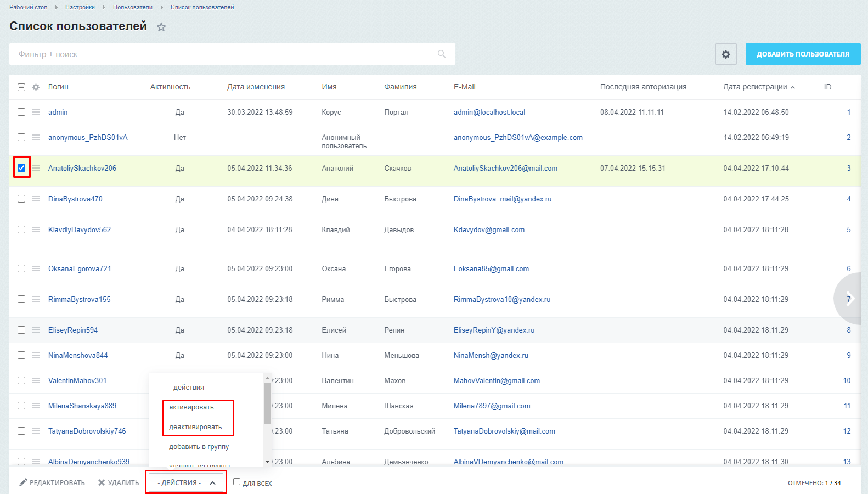Image resolution: width=868 pixels, height=494 pixels.
Task: Sort by 'Дата изменения' column header
Action: click(256, 87)
